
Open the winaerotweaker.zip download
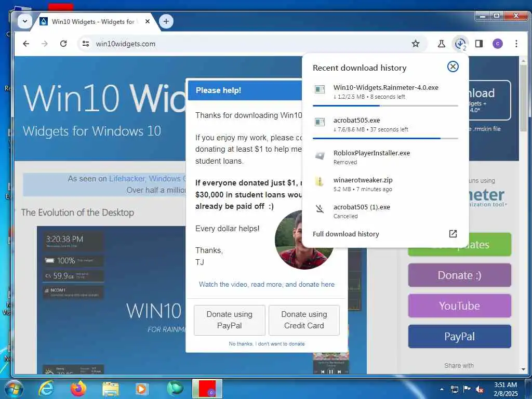[x=385, y=184]
